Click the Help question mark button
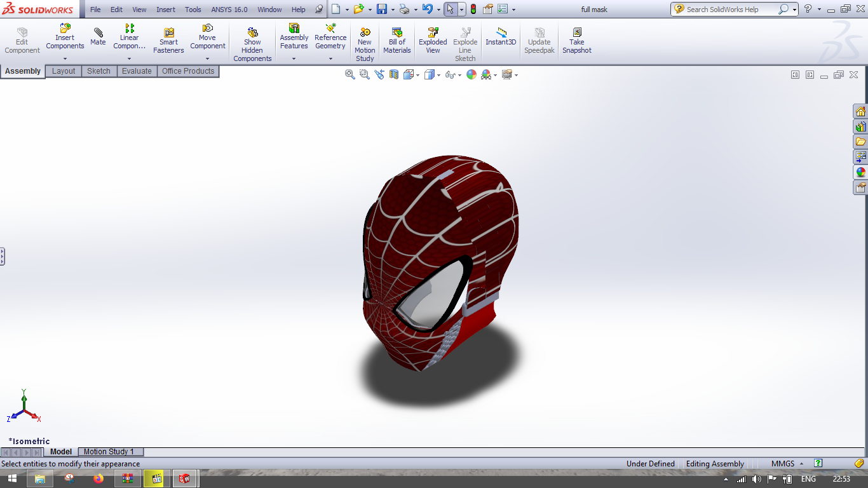Screen dimensions: 868x488 tap(808, 9)
